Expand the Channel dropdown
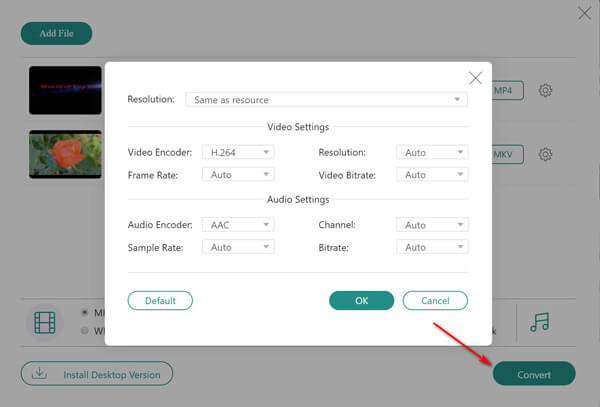Viewport: 600px width, 407px height. (432, 225)
